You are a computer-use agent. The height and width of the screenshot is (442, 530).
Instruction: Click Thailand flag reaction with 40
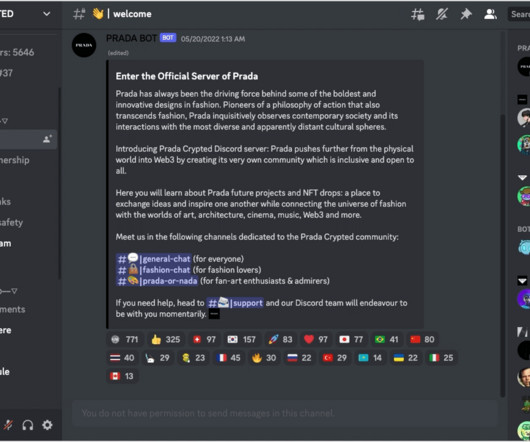(122, 358)
